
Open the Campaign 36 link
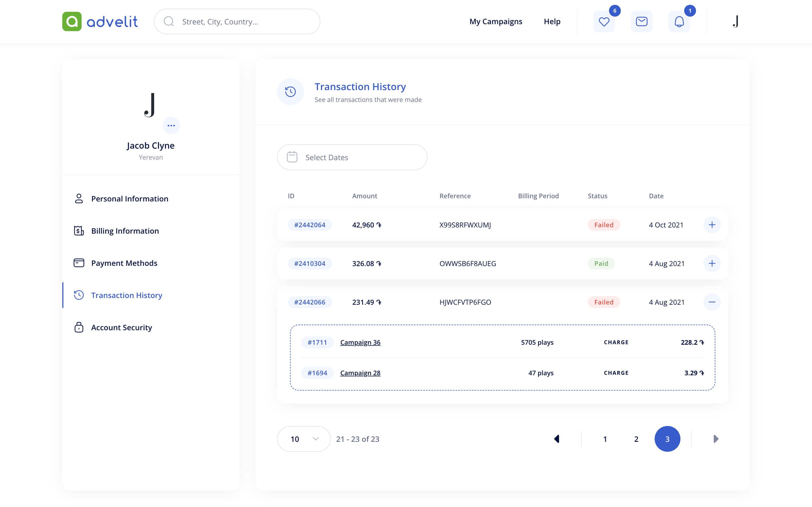[360, 342]
